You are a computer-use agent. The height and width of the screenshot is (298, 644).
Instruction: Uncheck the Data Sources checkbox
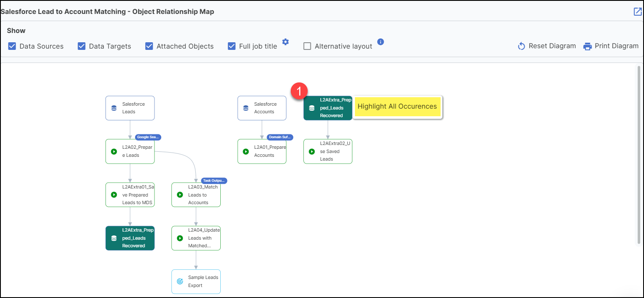click(12, 46)
